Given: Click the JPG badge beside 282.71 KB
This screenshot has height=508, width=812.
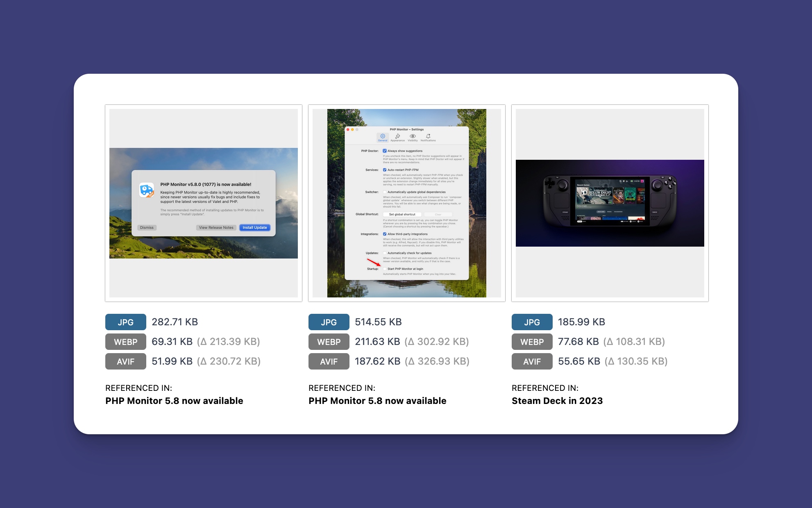Looking at the screenshot, I should click(x=126, y=322).
